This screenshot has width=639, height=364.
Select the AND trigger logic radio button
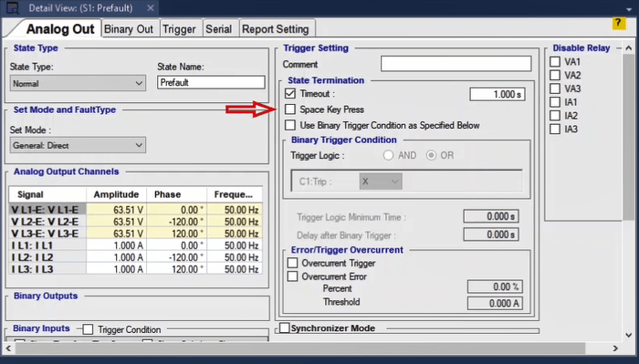pyautogui.click(x=388, y=155)
